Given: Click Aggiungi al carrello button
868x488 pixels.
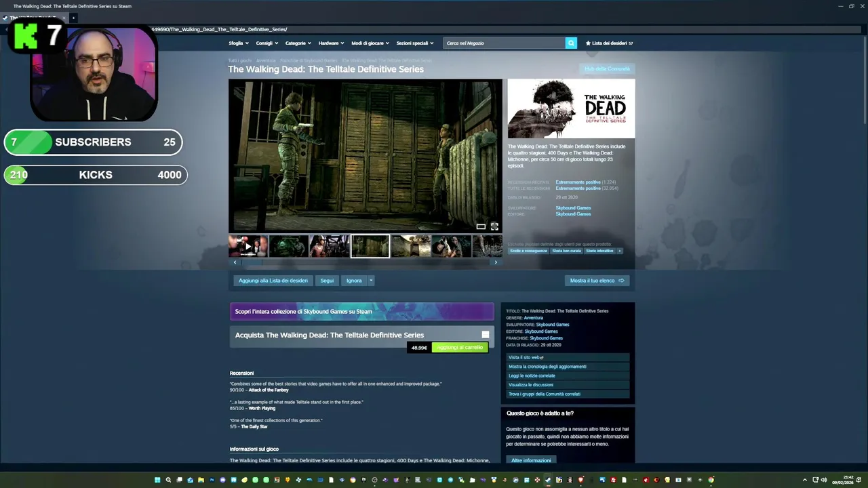Looking at the screenshot, I should click(x=460, y=348).
